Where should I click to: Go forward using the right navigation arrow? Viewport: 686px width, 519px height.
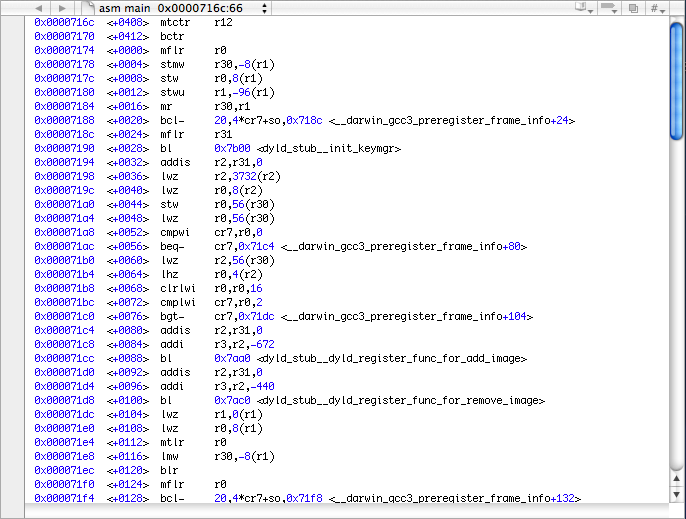(x=60, y=8)
